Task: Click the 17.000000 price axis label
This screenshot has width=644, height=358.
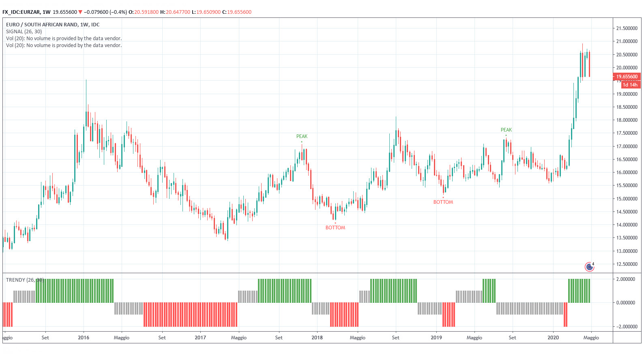Action: (x=627, y=147)
